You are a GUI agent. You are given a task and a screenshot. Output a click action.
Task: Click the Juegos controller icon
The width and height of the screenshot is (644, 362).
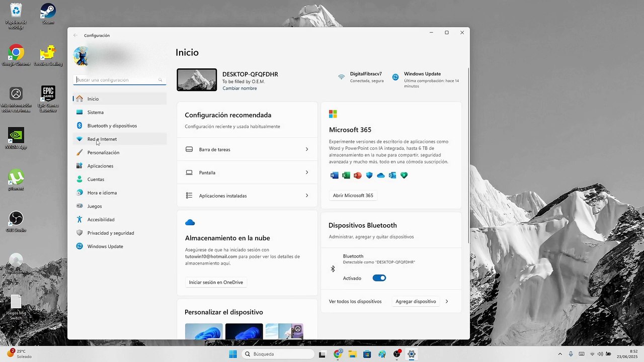[x=79, y=206]
